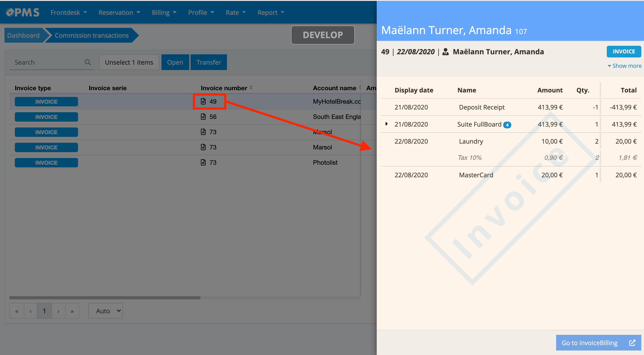Click the last page pagination button
This screenshot has width=644, height=355.
72,311
